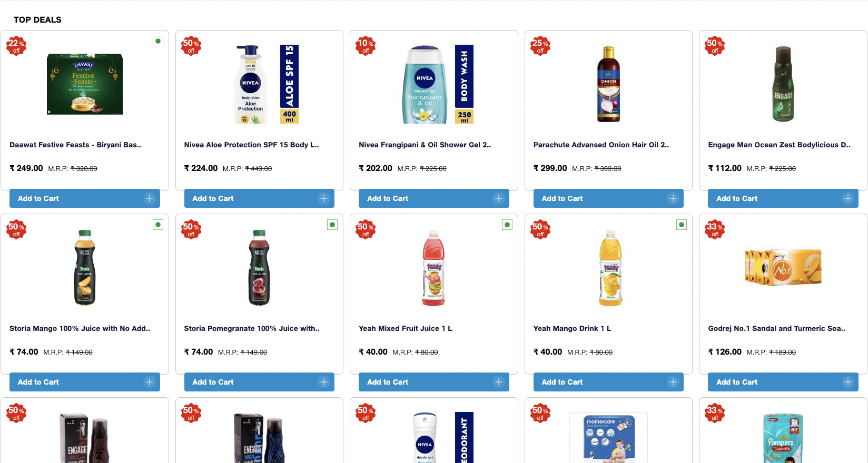This screenshot has width=868, height=463.
Task: Click the Godrej No.1 soap pack thumbnail
Action: [x=783, y=267]
